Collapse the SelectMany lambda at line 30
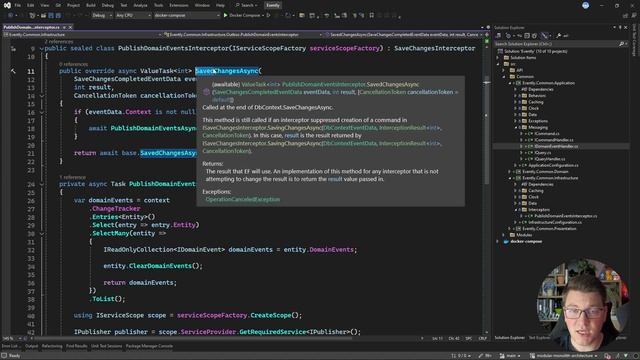 tap(42, 234)
